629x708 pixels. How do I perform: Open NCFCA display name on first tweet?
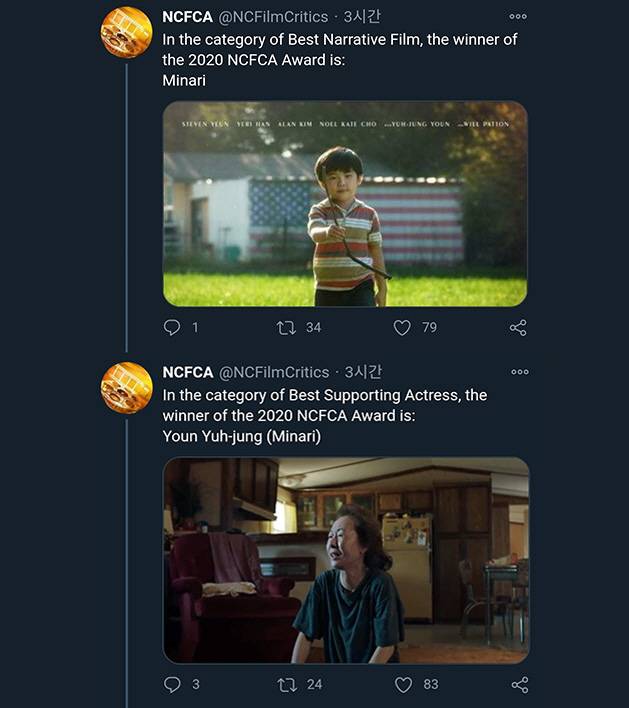tap(187, 17)
